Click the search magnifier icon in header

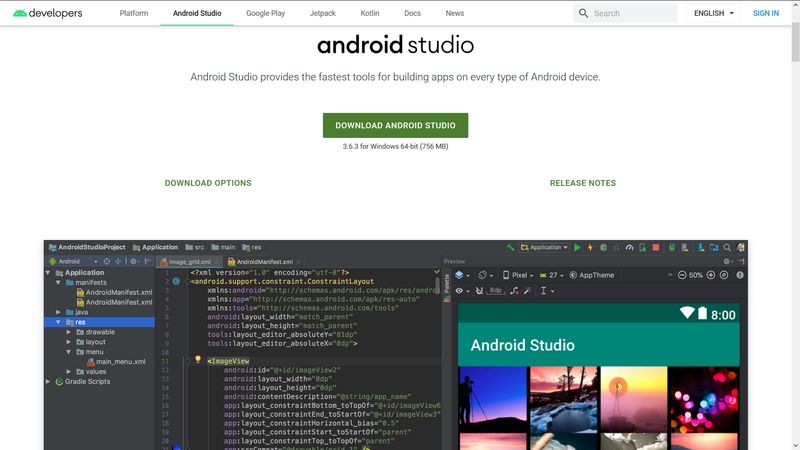583,13
